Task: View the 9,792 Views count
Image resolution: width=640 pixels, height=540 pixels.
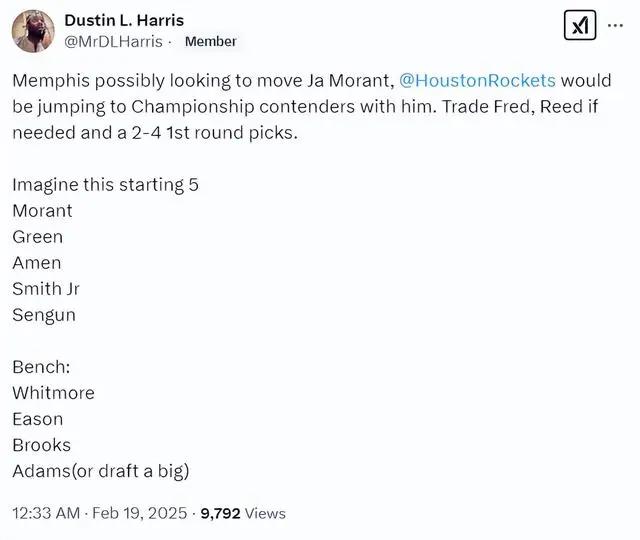Action: (243, 513)
